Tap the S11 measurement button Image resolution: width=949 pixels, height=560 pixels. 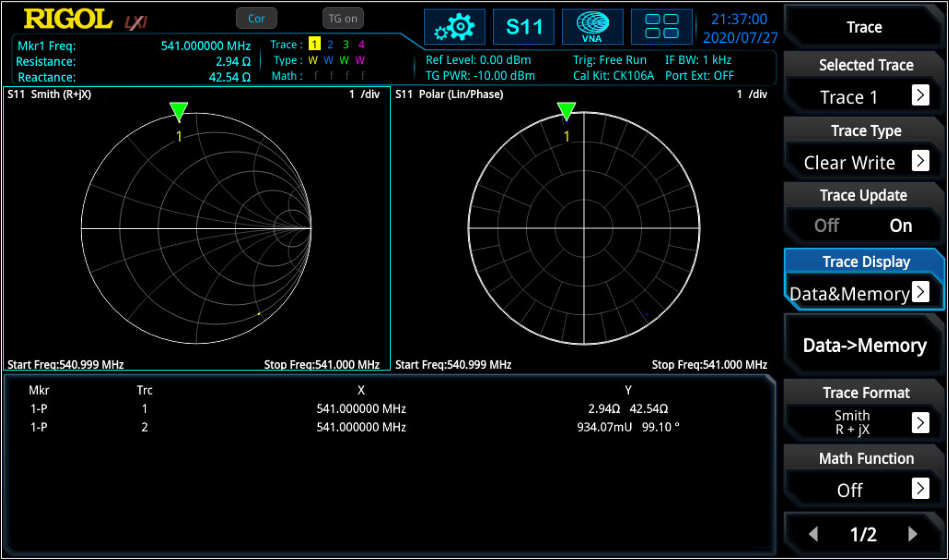pyautogui.click(x=523, y=27)
